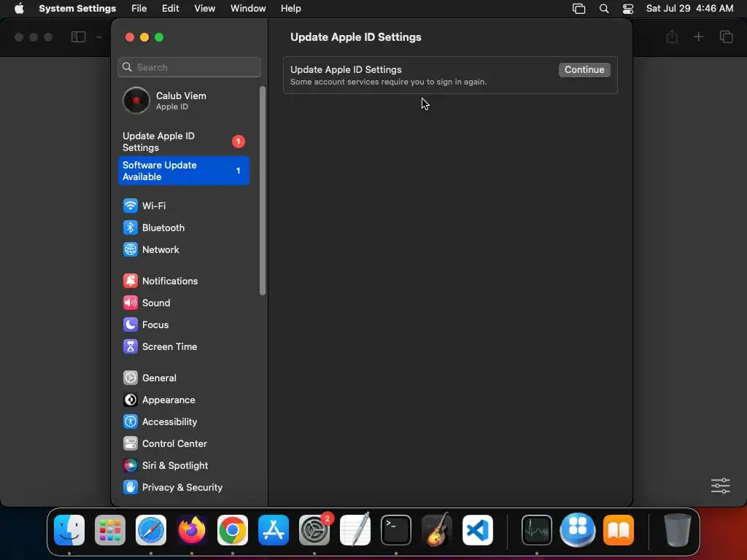Image resolution: width=747 pixels, height=560 pixels.
Task: Select General settings
Action: click(x=183, y=378)
